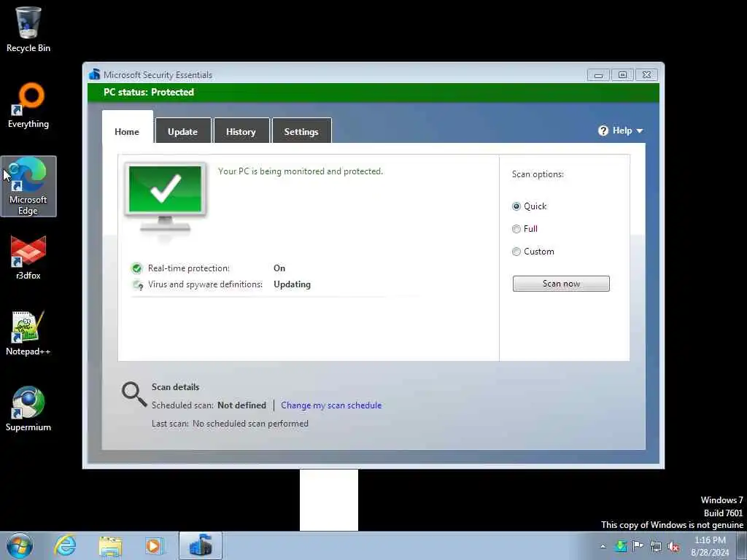Viewport: 747px width, 560px height.
Task: Click the Windows Start orb
Action: [20, 545]
